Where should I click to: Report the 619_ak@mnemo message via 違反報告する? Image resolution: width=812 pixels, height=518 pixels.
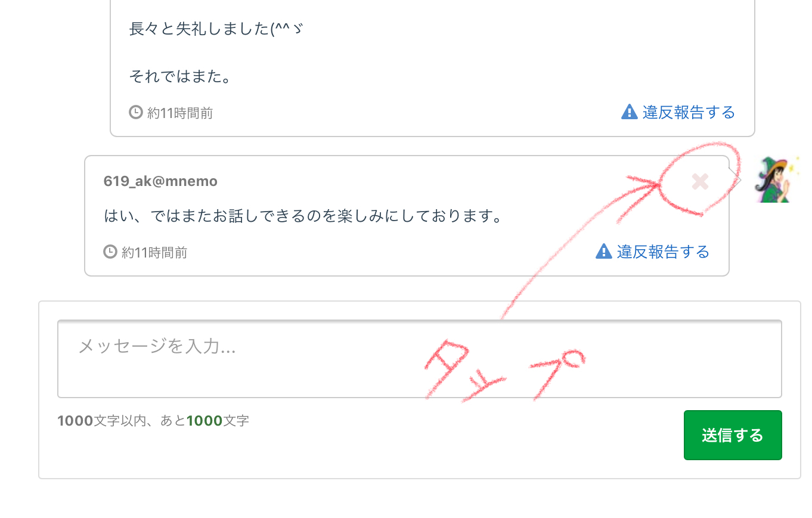coord(663,252)
